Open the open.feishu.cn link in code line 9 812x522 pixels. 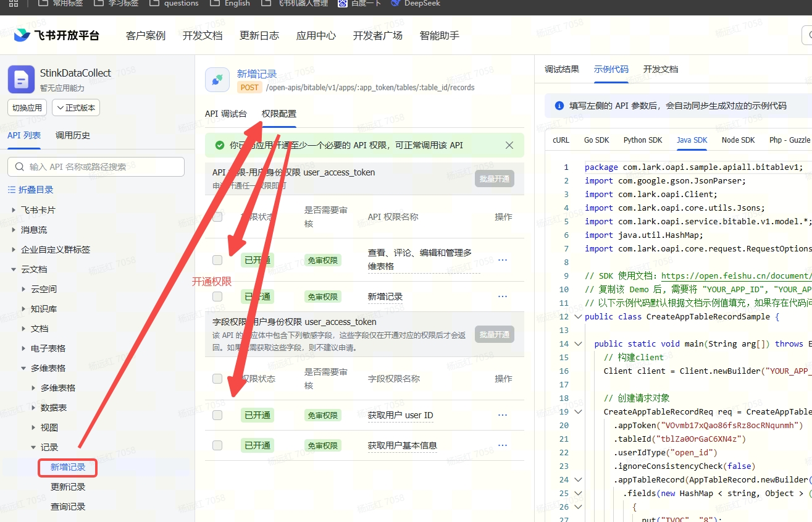[x=737, y=276]
